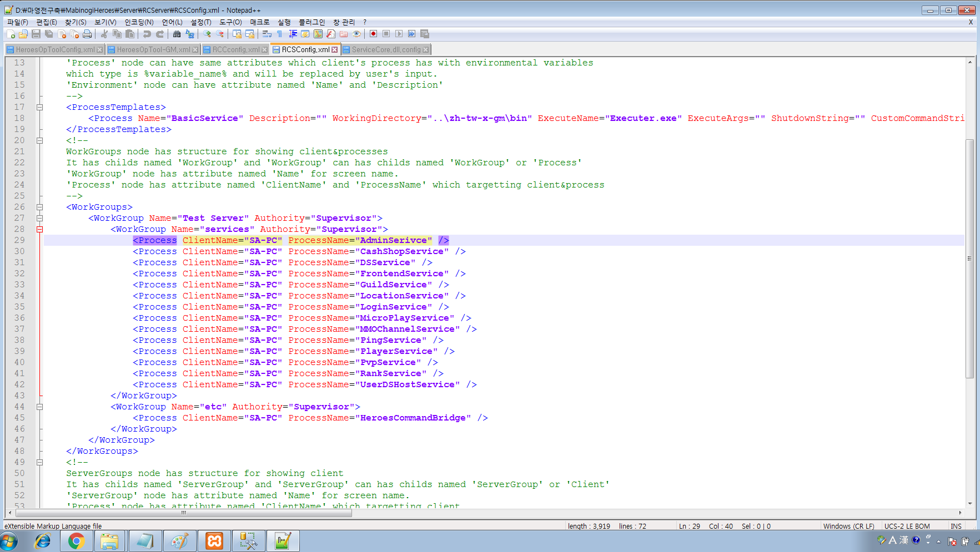This screenshot has height=552, width=980.
Task: Close the HeroesOpToolConfig.xml tab
Action: [100, 50]
